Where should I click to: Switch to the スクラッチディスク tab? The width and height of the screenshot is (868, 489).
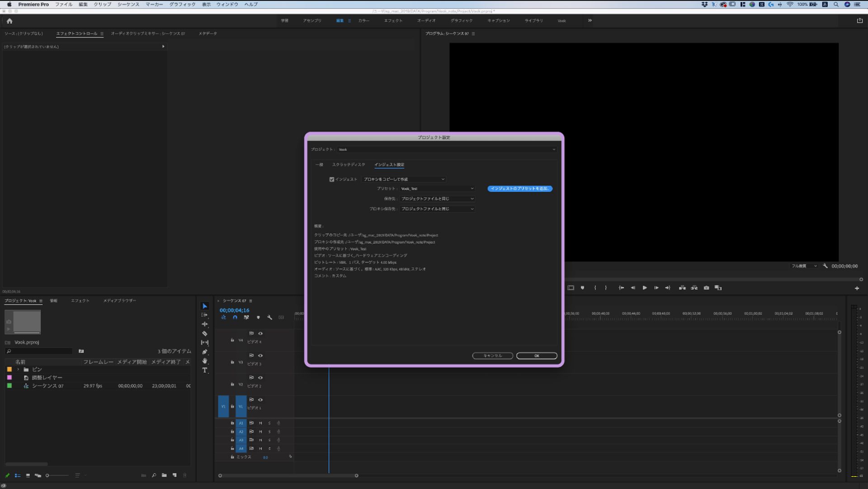pyautogui.click(x=348, y=165)
